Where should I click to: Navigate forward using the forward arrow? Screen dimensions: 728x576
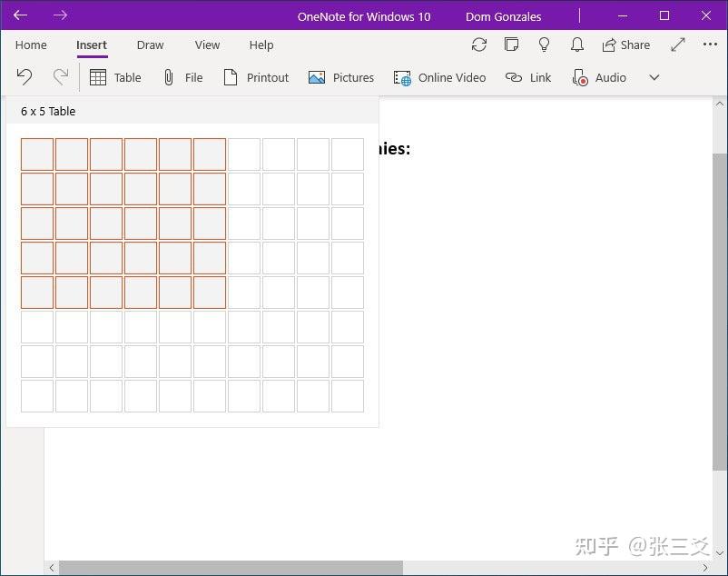coord(60,15)
